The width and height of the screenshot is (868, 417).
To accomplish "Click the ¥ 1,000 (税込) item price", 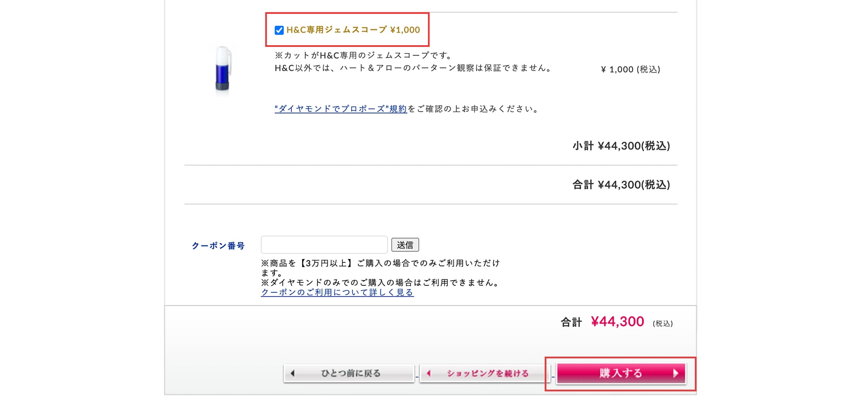I will pos(630,69).
